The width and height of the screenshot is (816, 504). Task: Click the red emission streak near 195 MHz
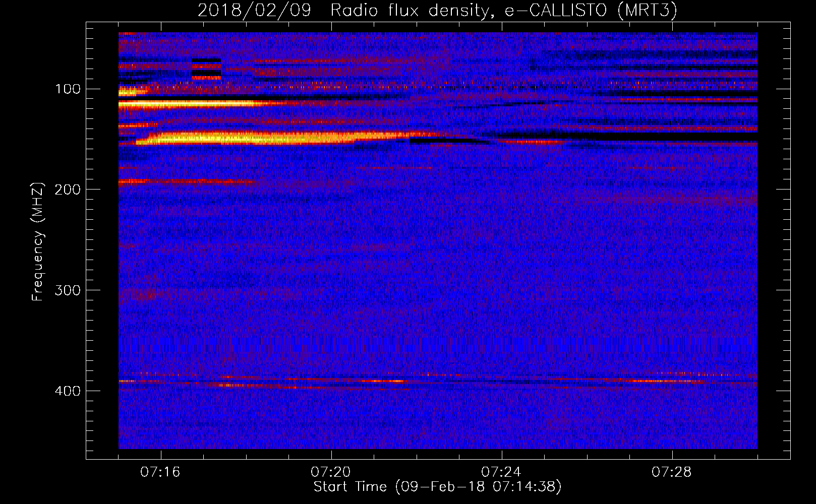[187, 181]
